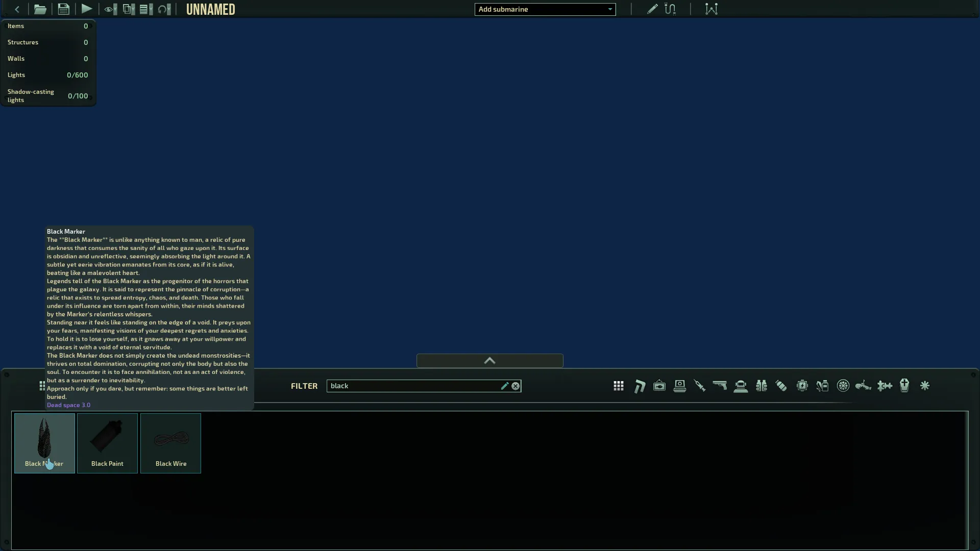Save the submarine using floppy disk icon

(x=63, y=9)
